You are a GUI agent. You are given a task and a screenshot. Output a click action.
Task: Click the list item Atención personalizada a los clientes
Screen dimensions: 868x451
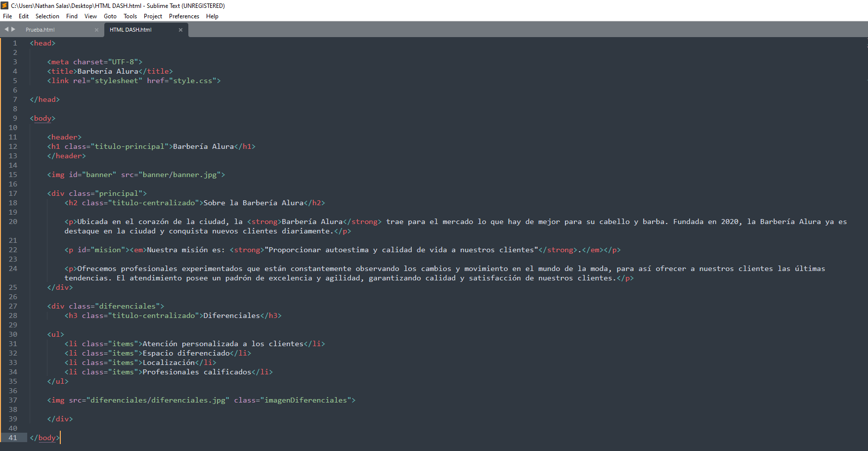[223, 344]
